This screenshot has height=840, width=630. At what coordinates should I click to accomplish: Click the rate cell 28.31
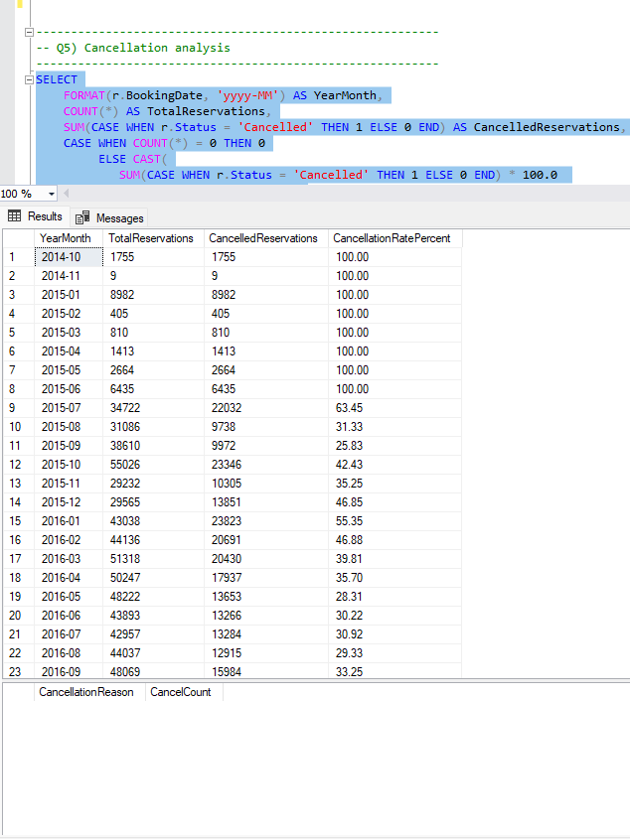pos(395,597)
